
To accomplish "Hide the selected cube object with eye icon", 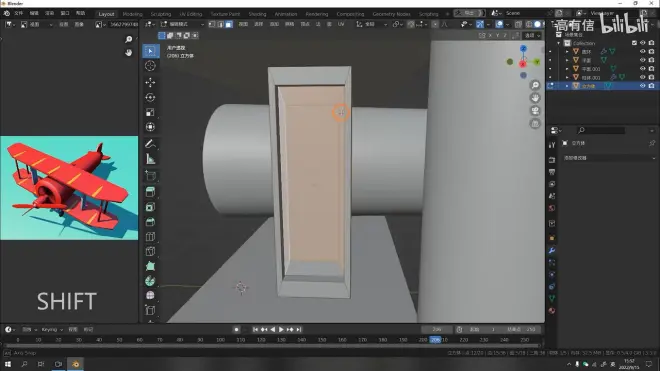I will point(642,86).
